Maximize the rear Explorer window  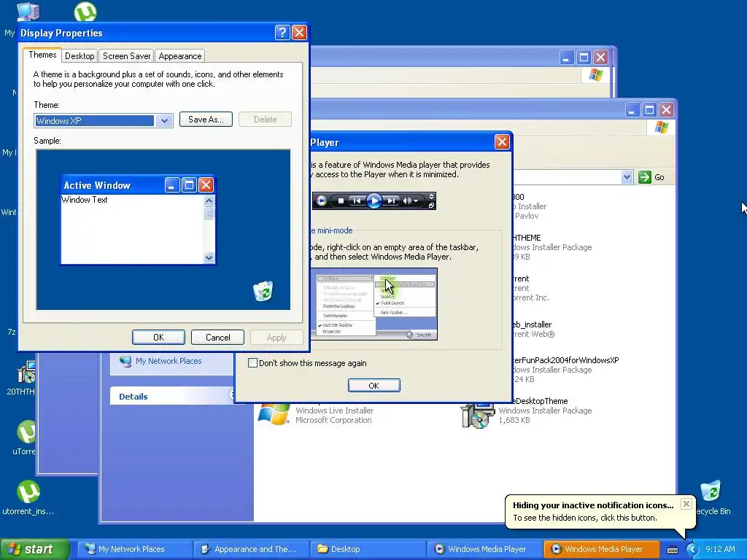[x=584, y=58]
